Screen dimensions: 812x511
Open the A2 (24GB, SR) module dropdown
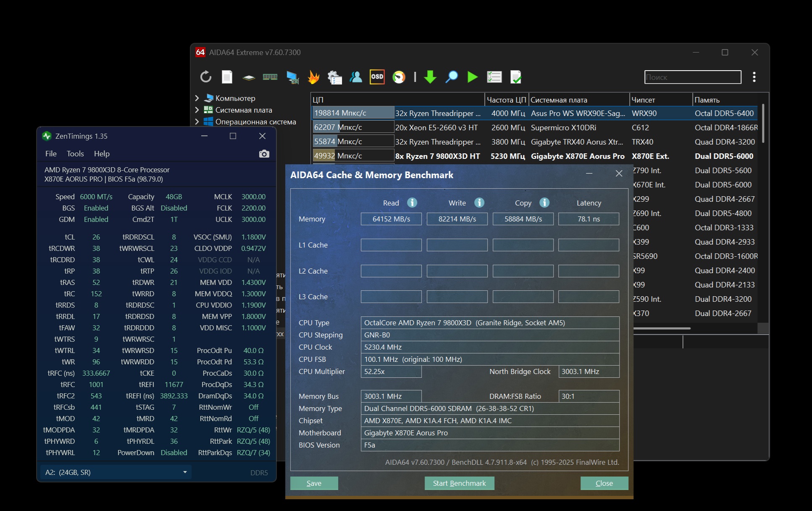tap(116, 472)
